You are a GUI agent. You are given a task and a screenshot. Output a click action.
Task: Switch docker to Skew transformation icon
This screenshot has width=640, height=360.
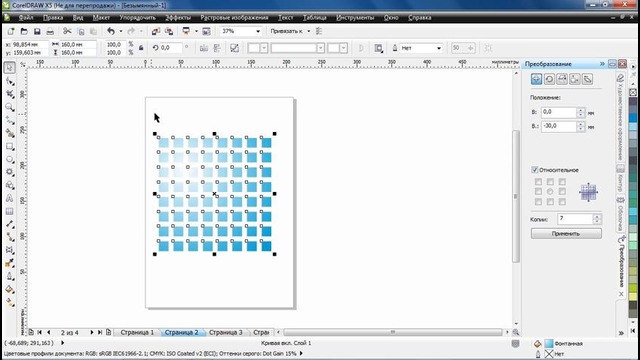coord(587,79)
